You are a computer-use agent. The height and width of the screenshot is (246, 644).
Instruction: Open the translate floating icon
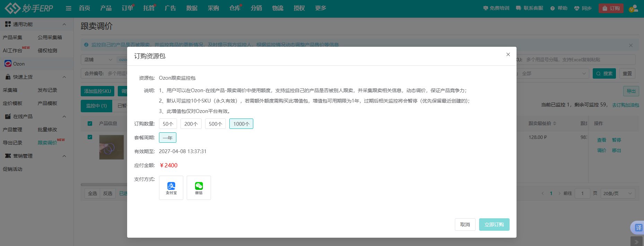point(638,228)
